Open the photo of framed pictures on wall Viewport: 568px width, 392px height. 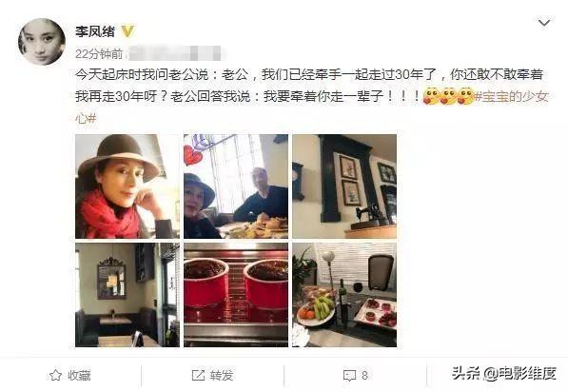(x=344, y=186)
